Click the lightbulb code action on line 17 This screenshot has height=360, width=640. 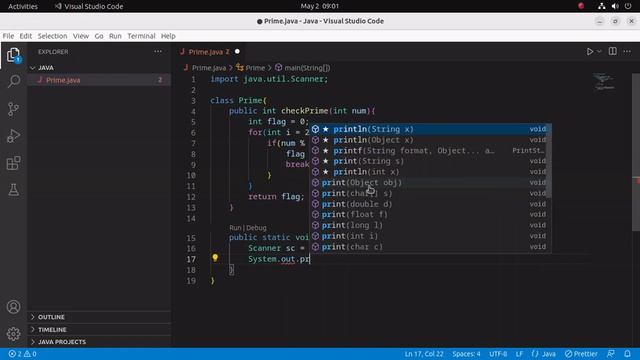pos(215,258)
